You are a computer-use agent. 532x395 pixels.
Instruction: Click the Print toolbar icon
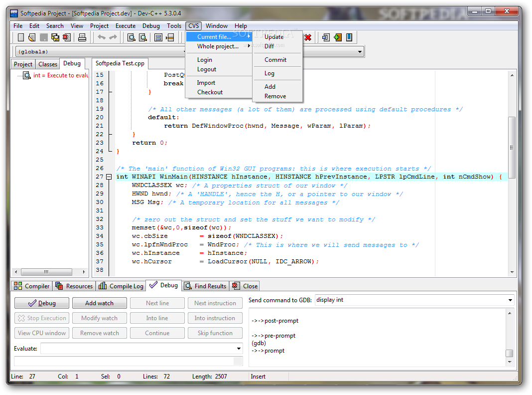click(x=82, y=37)
